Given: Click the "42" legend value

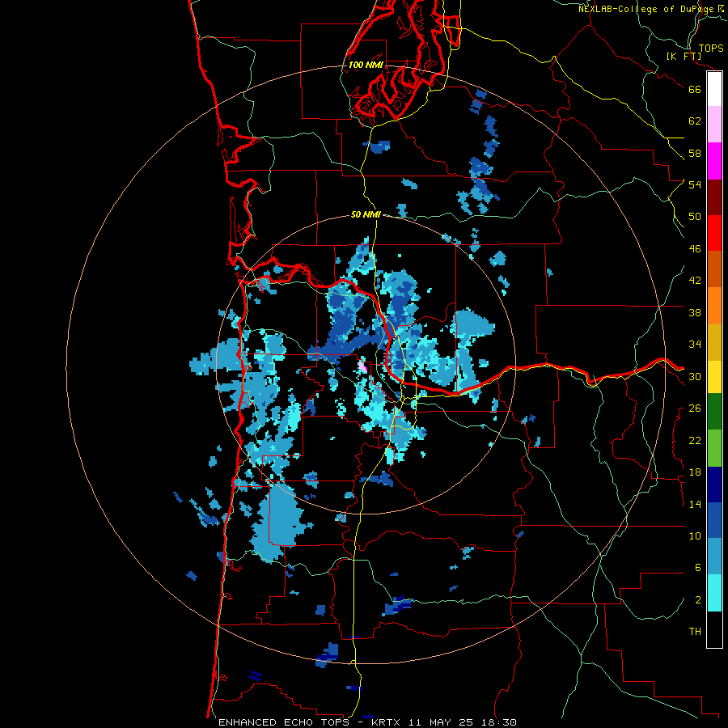Looking at the screenshot, I should (695, 281).
